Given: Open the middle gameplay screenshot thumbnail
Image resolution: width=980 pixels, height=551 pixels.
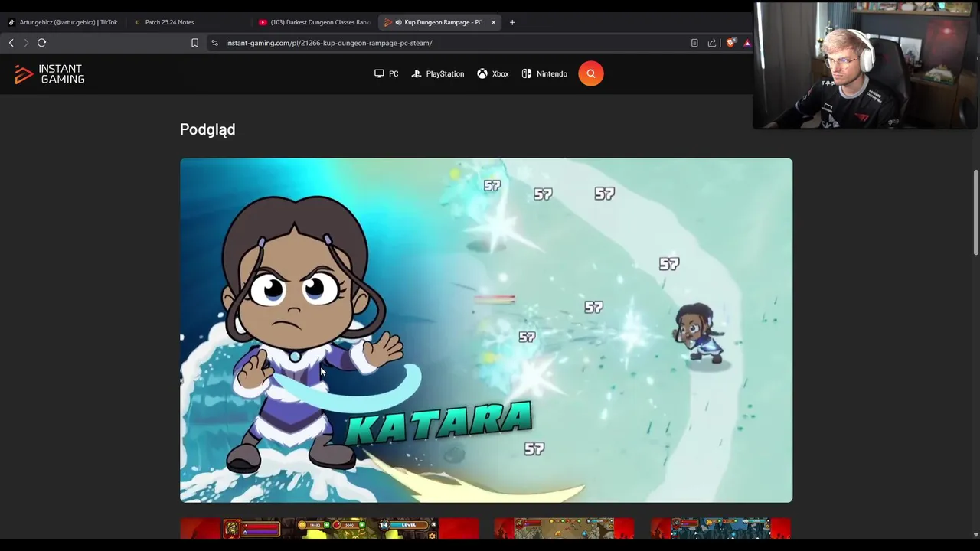Looking at the screenshot, I should [x=564, y=528].
